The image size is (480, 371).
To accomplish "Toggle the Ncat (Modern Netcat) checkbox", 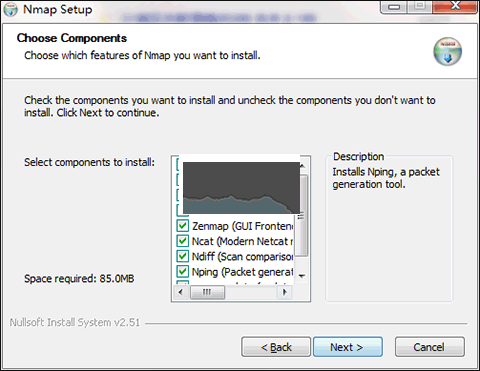I will click(182, 241).
